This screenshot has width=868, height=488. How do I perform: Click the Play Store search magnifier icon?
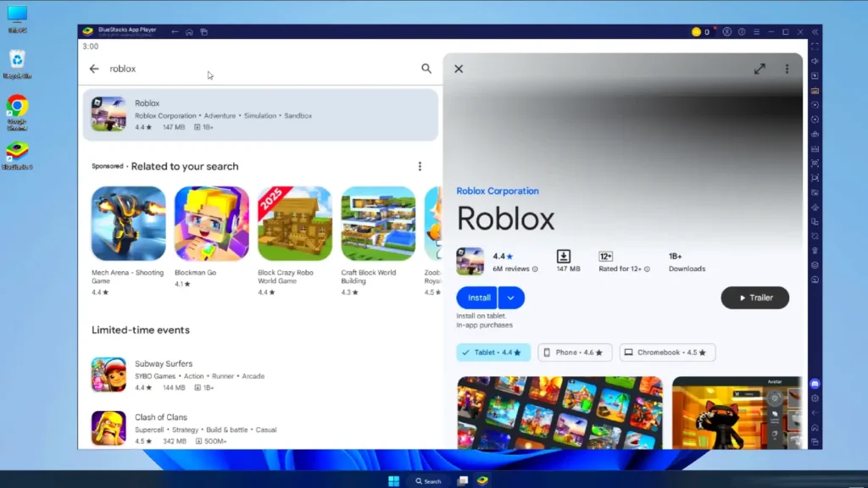click(x=426, y=69)
